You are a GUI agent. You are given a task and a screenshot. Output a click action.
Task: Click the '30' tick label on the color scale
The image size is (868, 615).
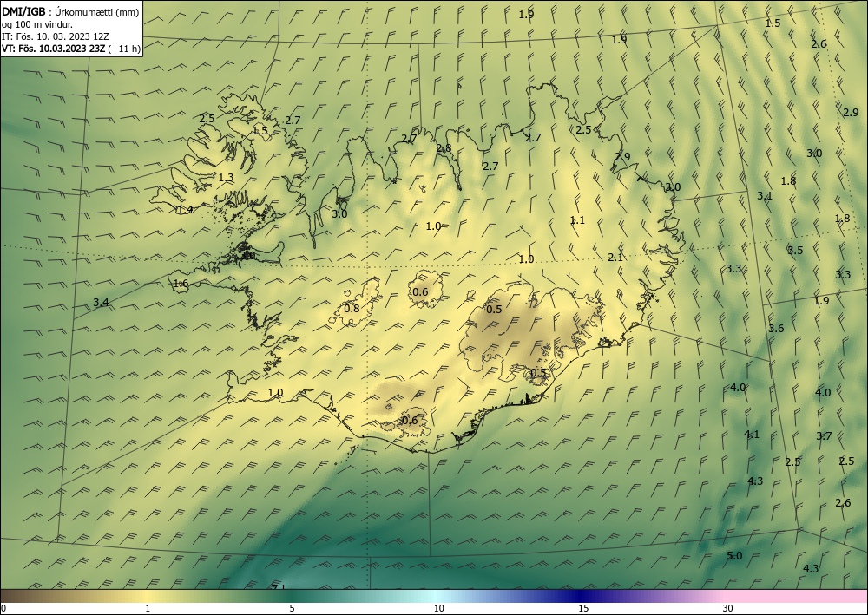[728, 609]
